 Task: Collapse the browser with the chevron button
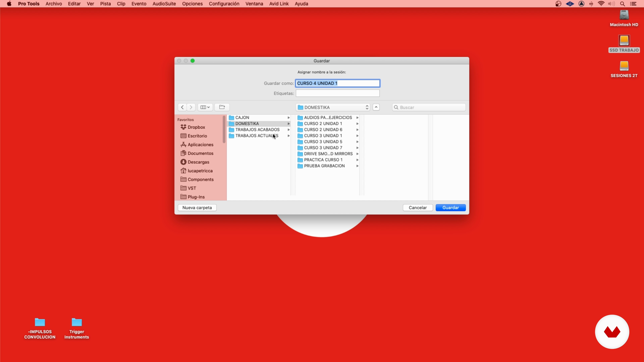pos(376,107)
